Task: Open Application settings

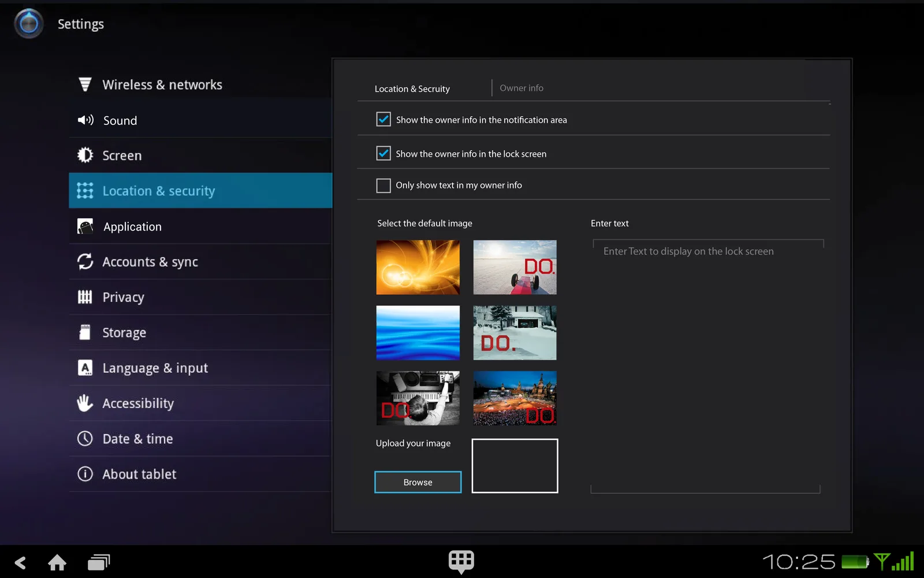Action: 200,227
